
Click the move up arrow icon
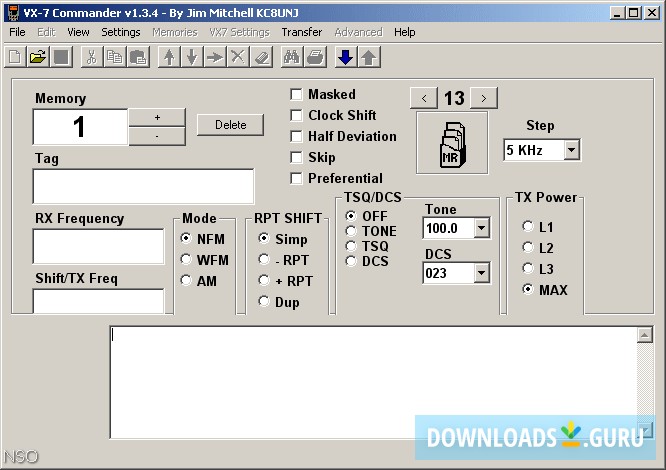pyautogui.click(x=169, y=57)
